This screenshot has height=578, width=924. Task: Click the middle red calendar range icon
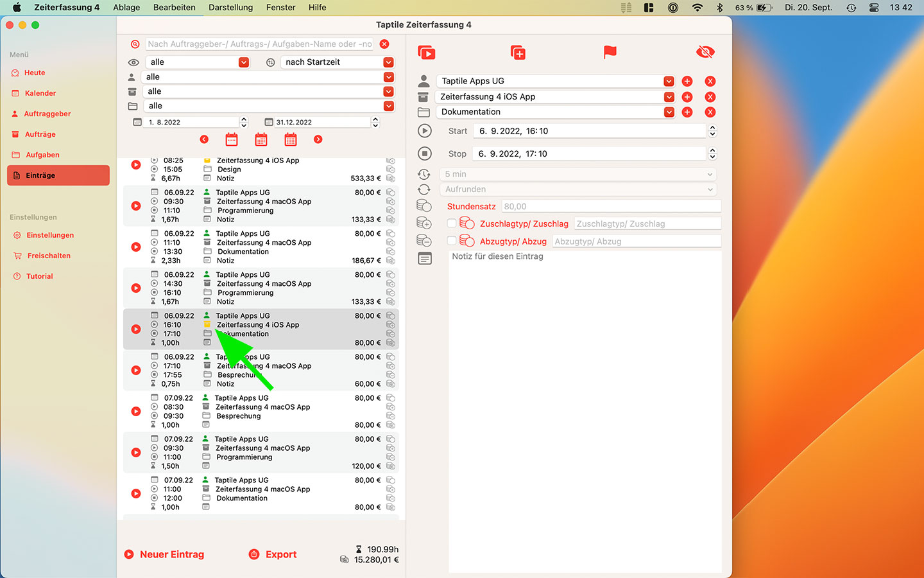pyautogui.click(x=261, y=139)
